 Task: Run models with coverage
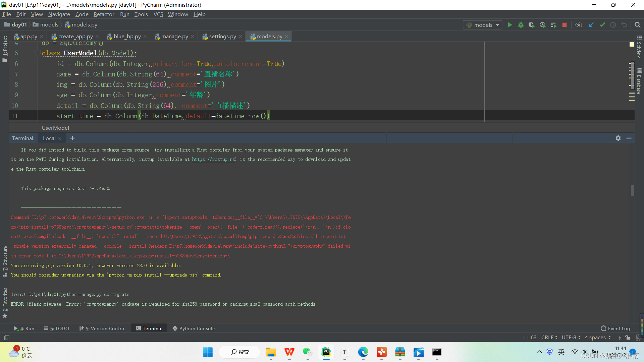click(x=532, y=24)
